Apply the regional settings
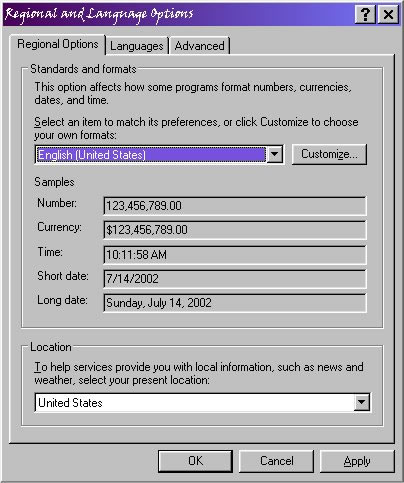 point(357,461)
